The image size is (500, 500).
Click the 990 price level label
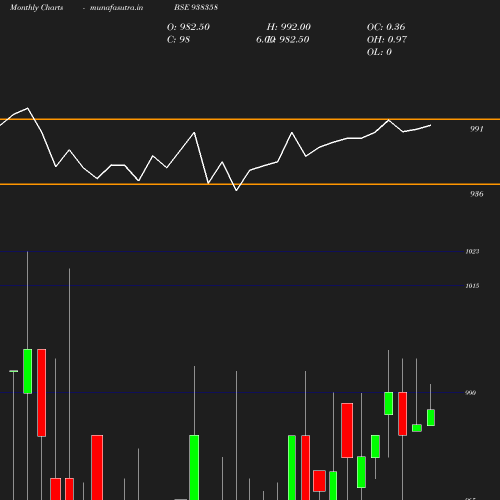(x=470, y=393)
